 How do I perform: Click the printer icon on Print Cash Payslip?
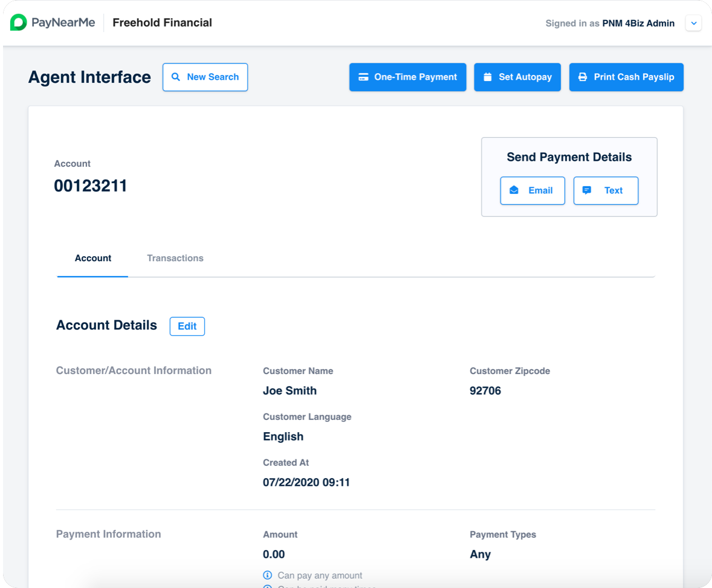(x=581, y=77)
